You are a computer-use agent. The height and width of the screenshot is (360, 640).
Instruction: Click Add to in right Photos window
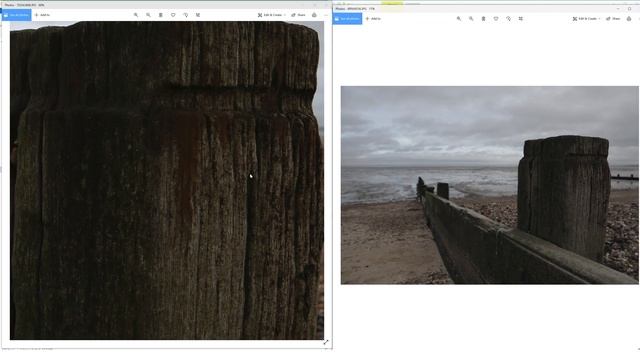coord(373,19)
